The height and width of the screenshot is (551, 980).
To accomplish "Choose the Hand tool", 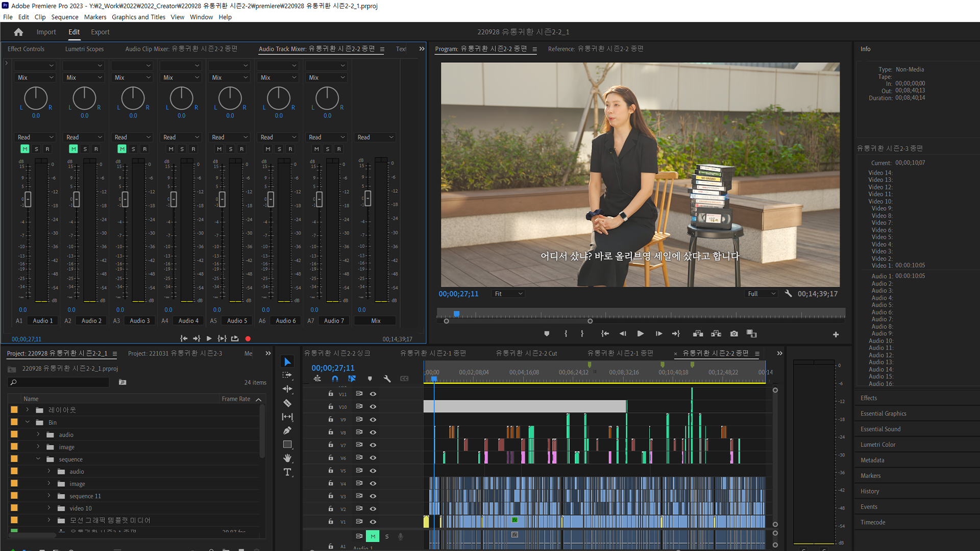I will (x=287, y=458).
